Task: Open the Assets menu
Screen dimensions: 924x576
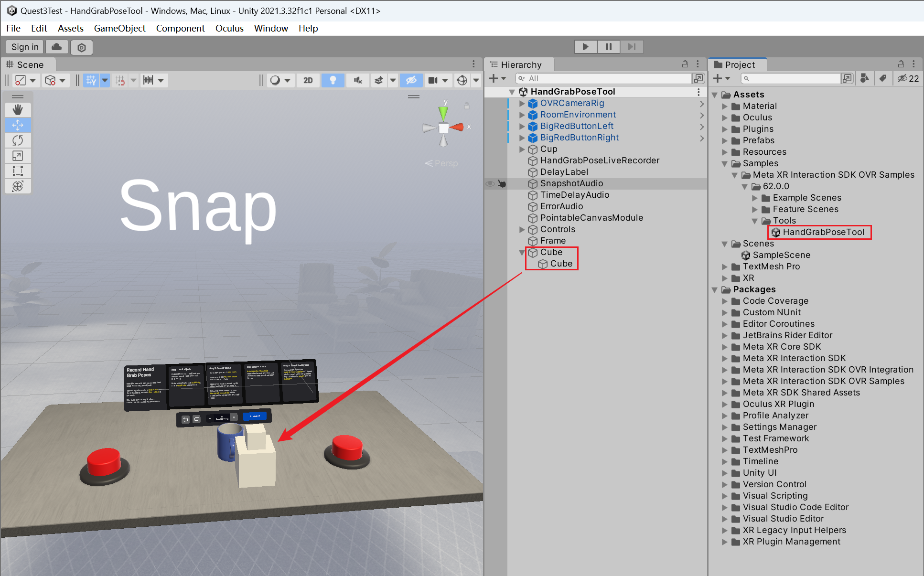Action: [71, 28]
